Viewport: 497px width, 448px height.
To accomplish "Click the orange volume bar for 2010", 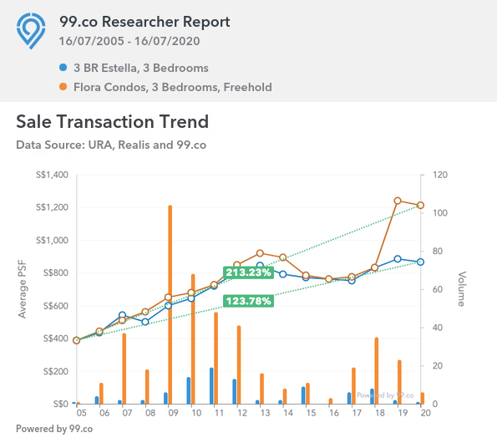I will click(193, 339).
